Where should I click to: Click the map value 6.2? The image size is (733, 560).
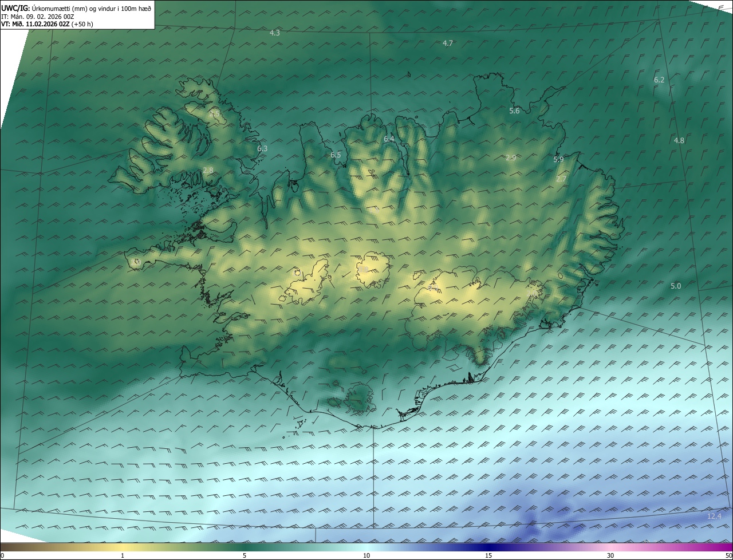[659, 80]
